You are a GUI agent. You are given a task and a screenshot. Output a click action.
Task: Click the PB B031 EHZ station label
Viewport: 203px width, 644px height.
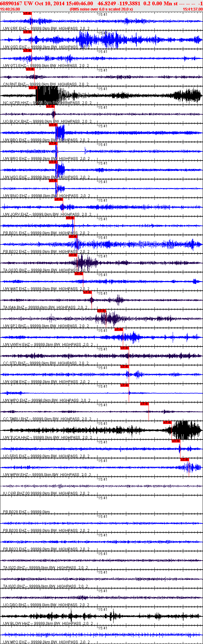[15, 233]
